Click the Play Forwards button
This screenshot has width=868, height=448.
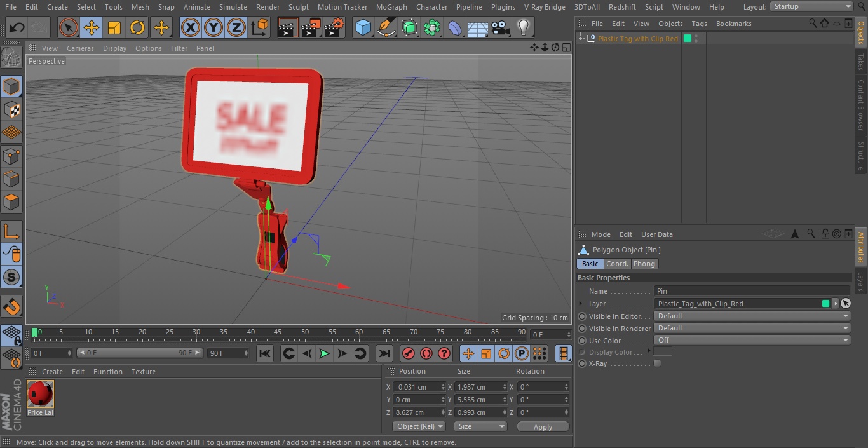point(324,353)
